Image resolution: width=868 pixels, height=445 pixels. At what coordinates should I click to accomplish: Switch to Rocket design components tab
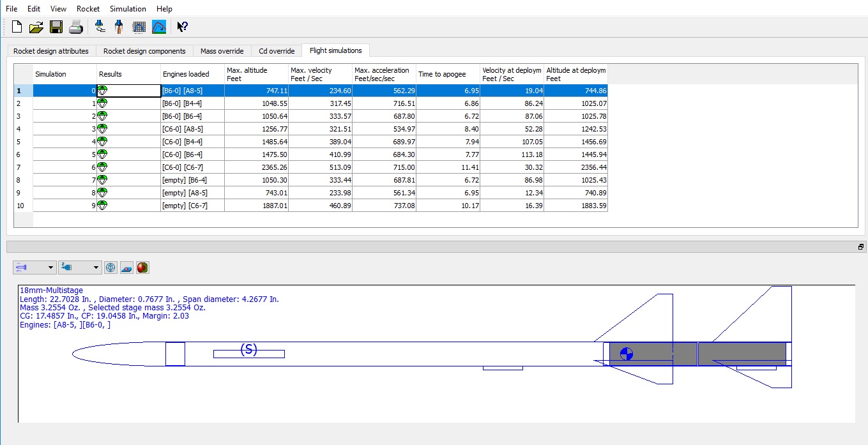tap(144, 51)
